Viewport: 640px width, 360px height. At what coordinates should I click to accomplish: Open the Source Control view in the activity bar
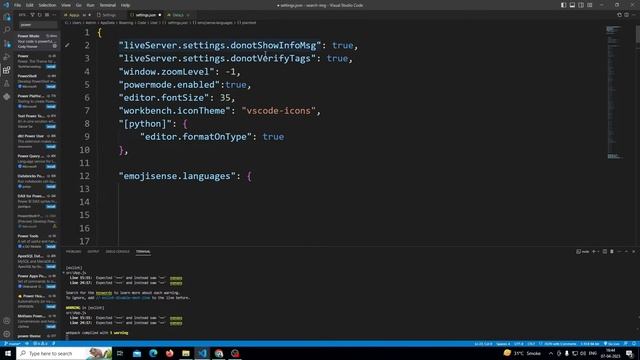[x=7, y=44]
